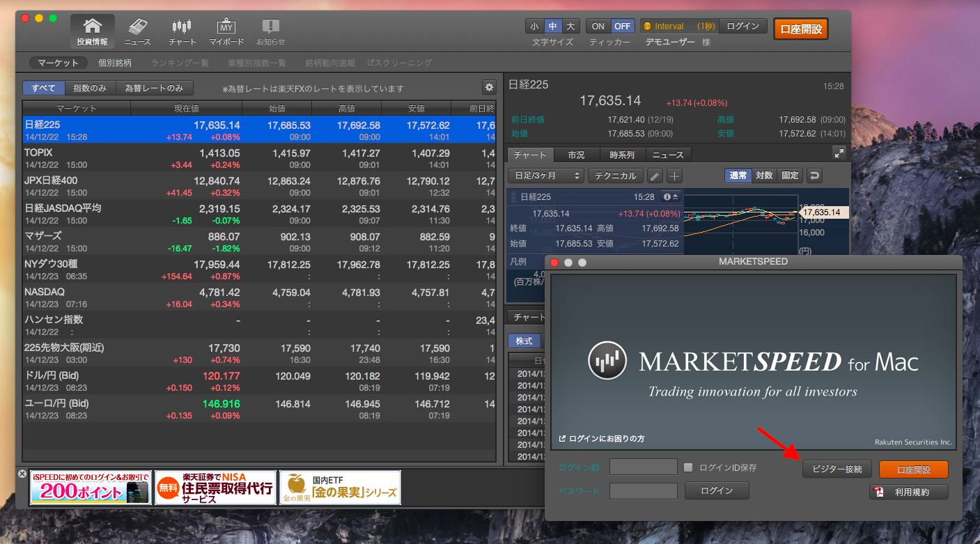Toggle the 日経225 chart info box button
980x544 pixels.
pyautogui.click(x=671, y=197)
